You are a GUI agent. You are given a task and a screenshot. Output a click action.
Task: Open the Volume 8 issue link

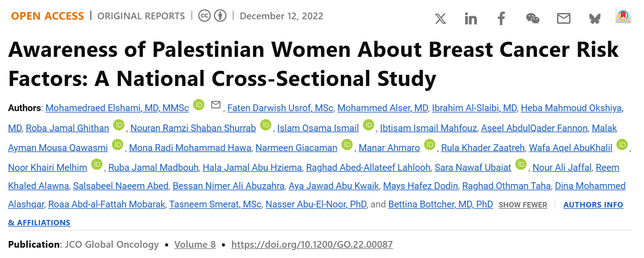coord(195,245)
